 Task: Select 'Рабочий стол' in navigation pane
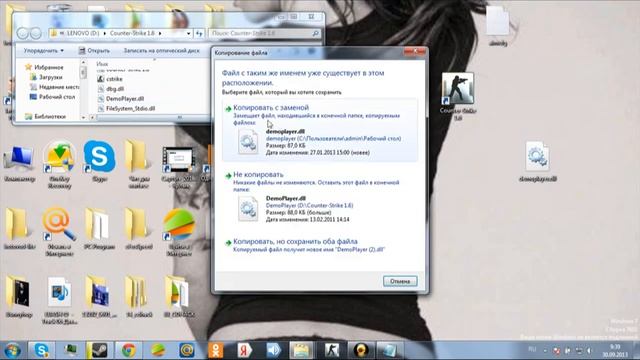52,97
